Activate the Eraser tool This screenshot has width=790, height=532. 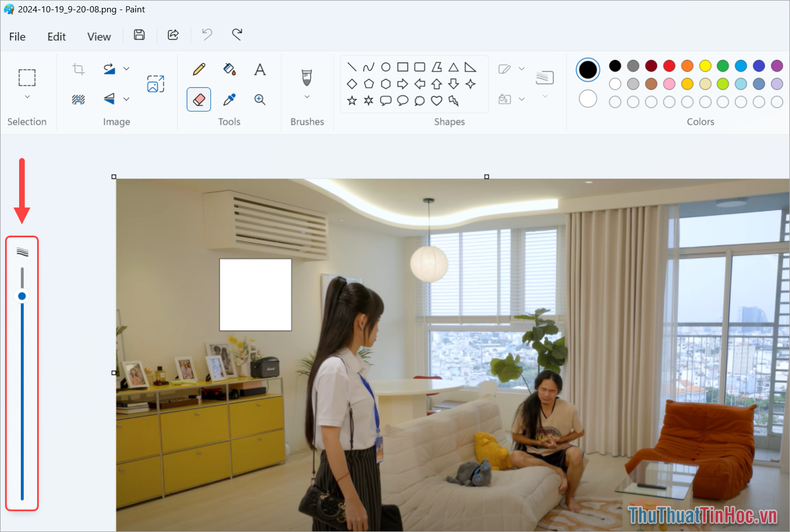(198, 99)
